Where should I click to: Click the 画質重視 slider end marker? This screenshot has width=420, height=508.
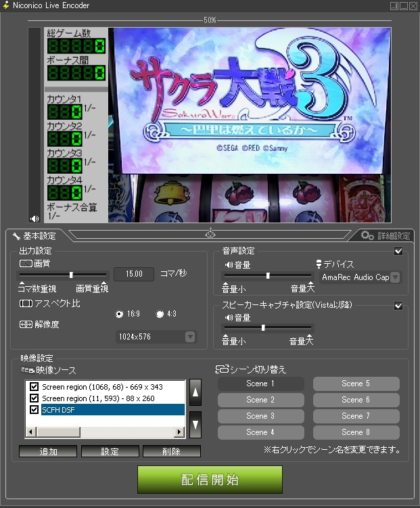click(x=104, y=283)
